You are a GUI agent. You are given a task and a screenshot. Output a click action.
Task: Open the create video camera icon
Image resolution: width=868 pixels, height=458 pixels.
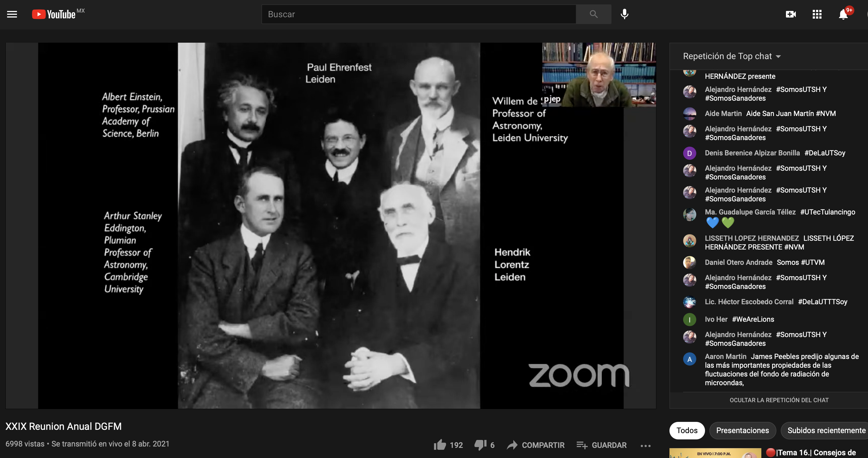click(x=791, y=14)
